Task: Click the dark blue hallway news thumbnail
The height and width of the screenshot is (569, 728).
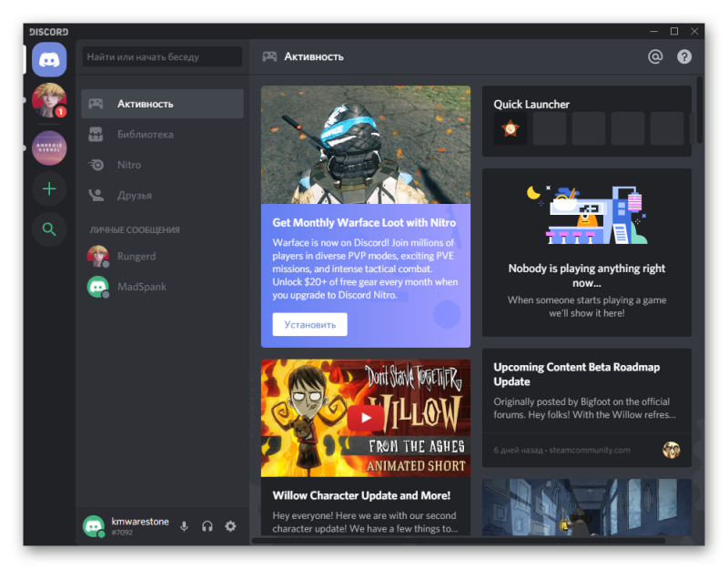Action: click(587, 507)
